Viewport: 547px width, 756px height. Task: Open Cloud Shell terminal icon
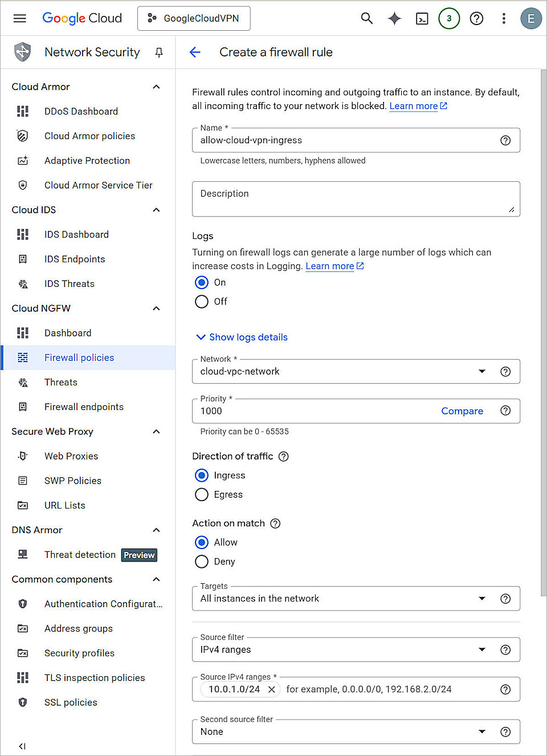click(x=422, y=18)
